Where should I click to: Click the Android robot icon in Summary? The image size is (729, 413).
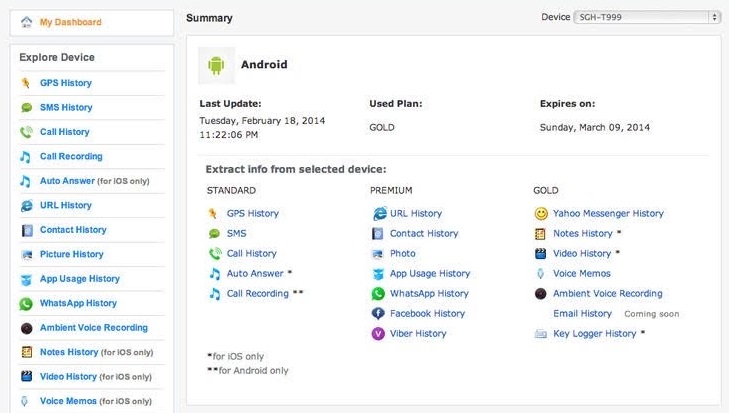215,65
